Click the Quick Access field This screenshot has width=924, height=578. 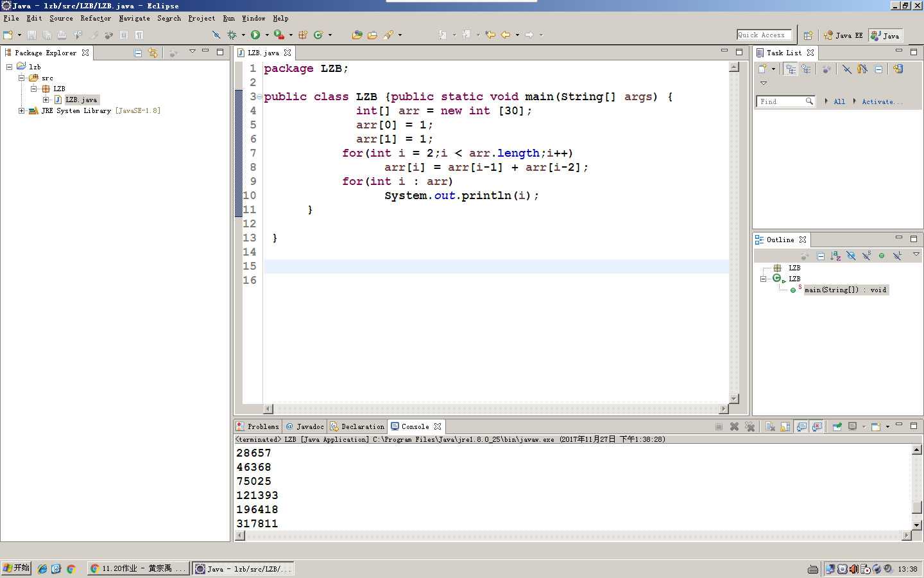pos(764,35)
